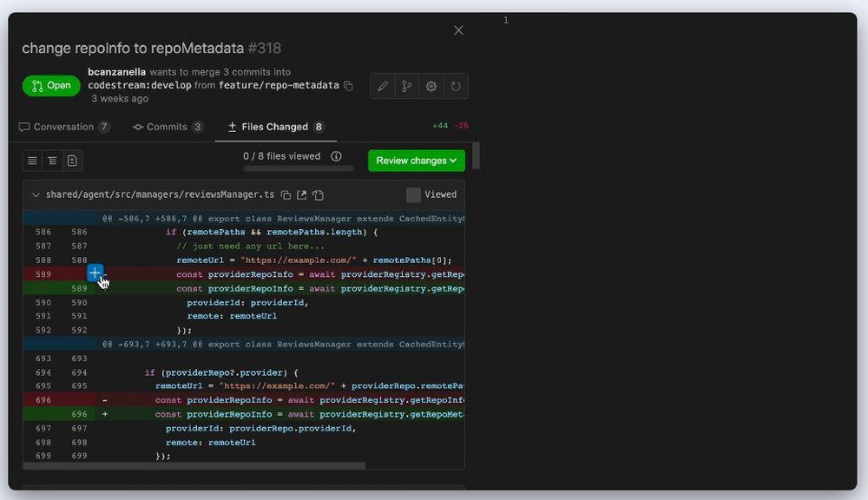This screenshot has height=500, width=868.
Task: Click the edit pencil icon
Action: (x=383, y=87)
